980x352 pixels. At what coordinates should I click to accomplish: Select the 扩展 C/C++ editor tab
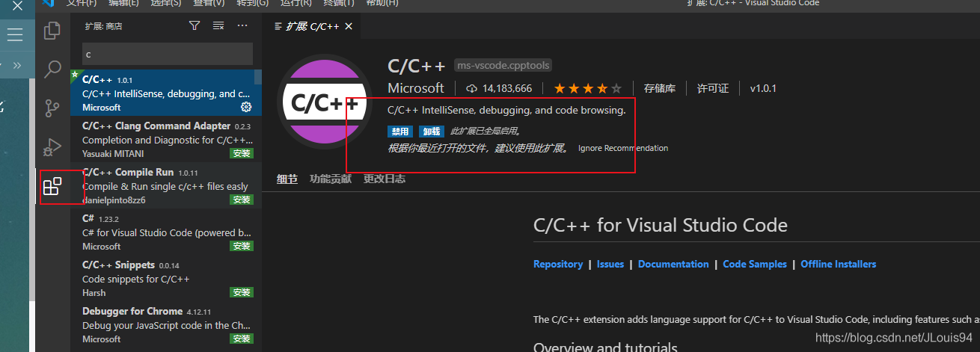pyautogui.click(x=313, y=26)
